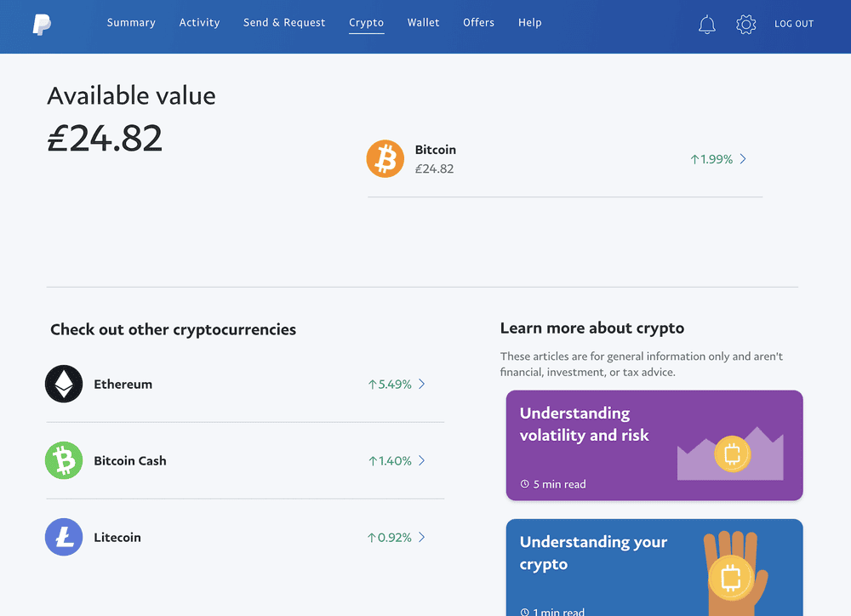Click Bitcoin's 1.99% change value

tap(711, 159)
